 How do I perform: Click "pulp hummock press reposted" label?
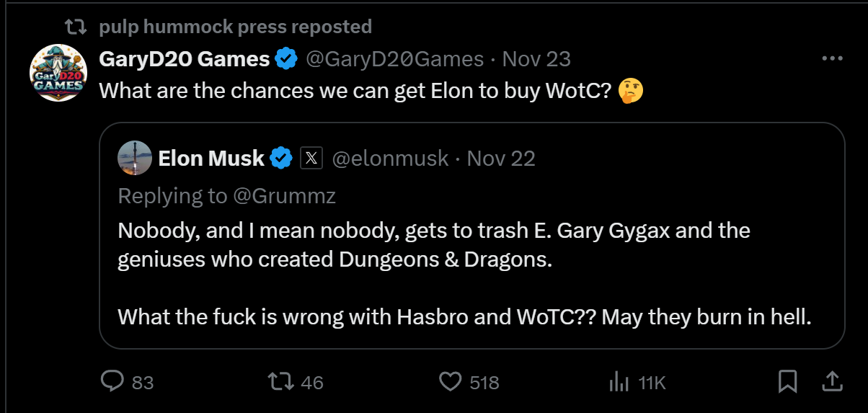click(235, 27)
